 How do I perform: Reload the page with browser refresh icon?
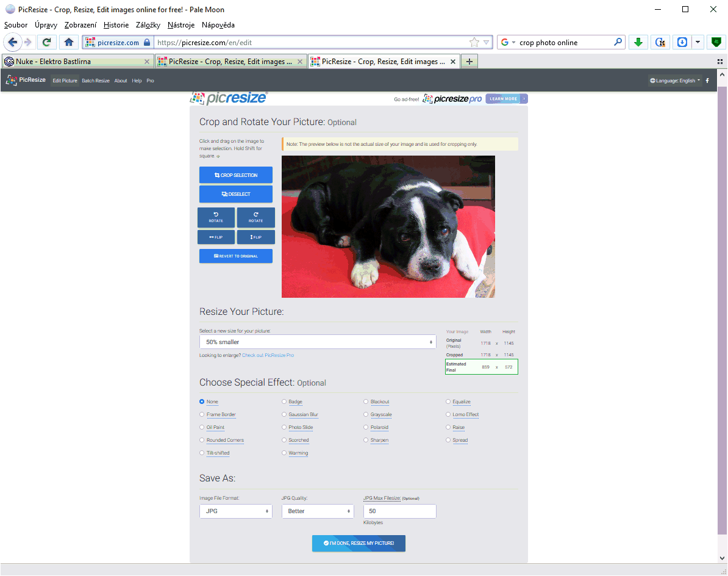pos(46,43)
